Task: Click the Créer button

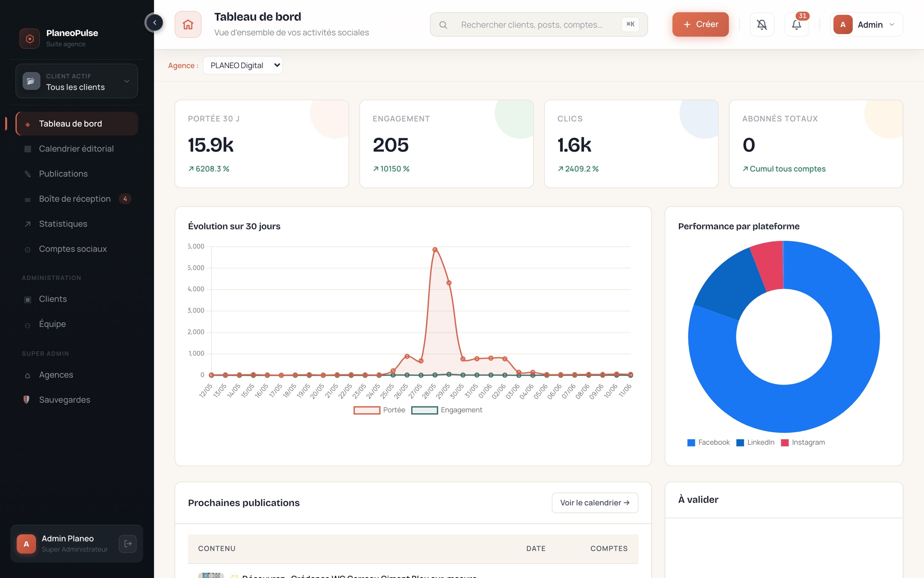Action: click(x=700, y=24)
